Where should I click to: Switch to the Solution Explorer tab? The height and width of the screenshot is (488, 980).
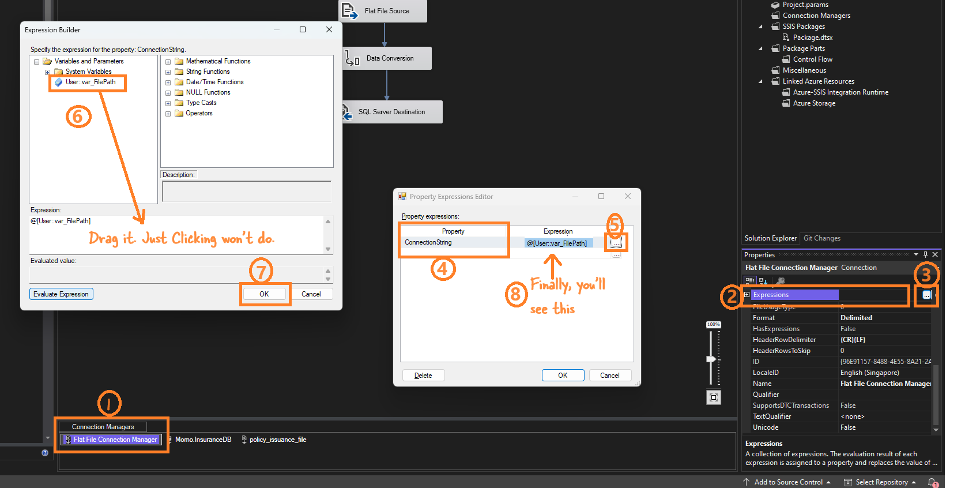pos(771,238)
